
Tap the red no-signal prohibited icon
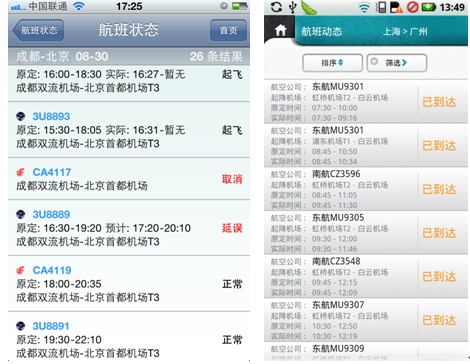[x=413, y=7]
